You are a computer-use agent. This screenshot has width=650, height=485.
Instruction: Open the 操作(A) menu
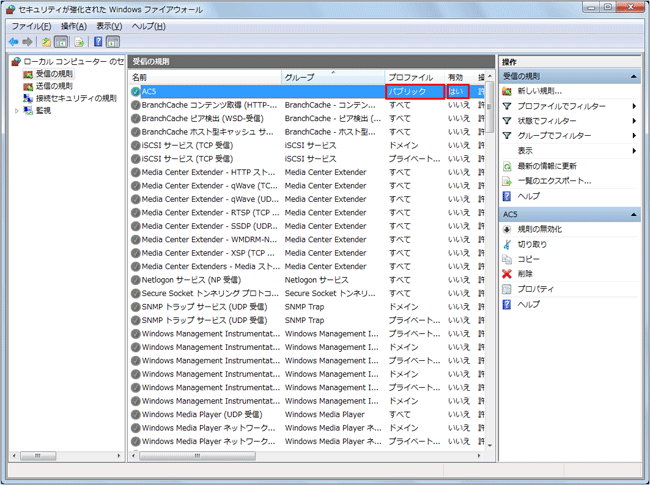[74, 27]
